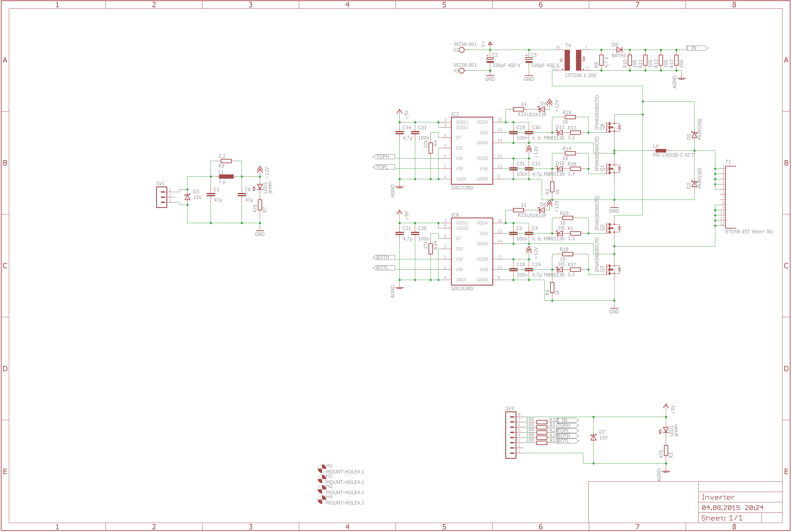Click the '330µF 450 V' value beside C2
The image size is (791, 532).
click(506, 65)
